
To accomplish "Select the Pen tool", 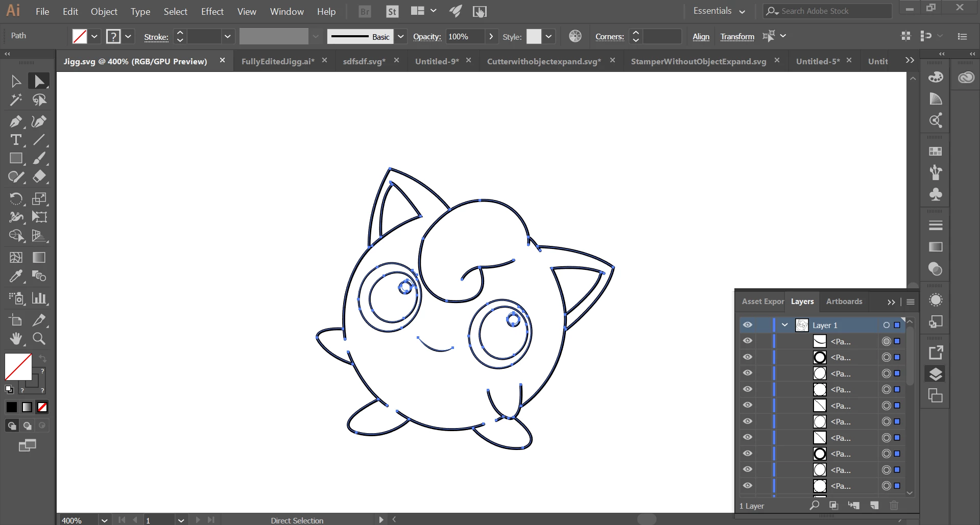I will pyautogui.click(x=16, y=121).
